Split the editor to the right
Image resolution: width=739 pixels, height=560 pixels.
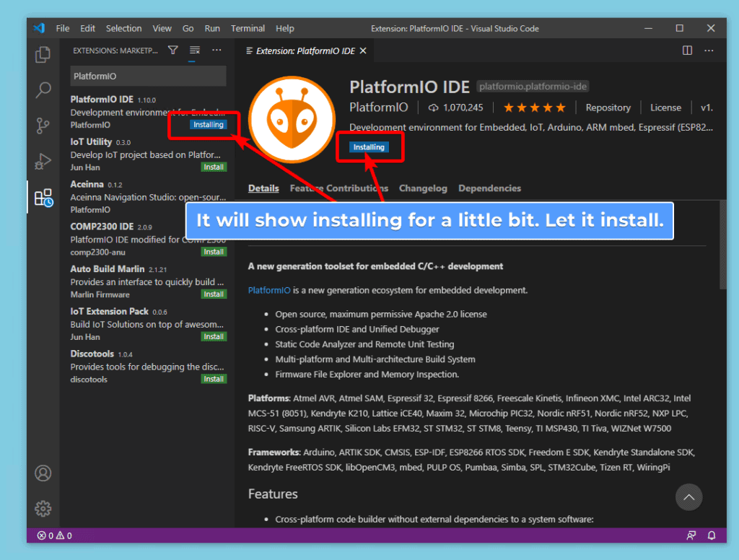pyautogui.click(x=687, y=51)
